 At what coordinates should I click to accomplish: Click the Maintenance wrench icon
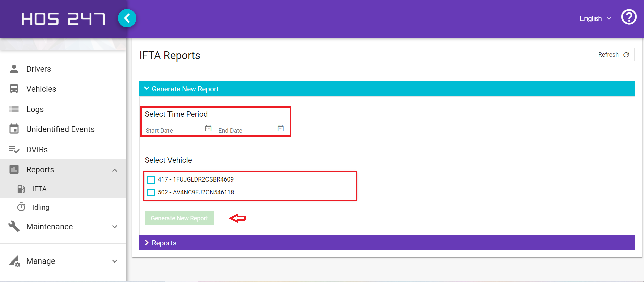(14, 226)
